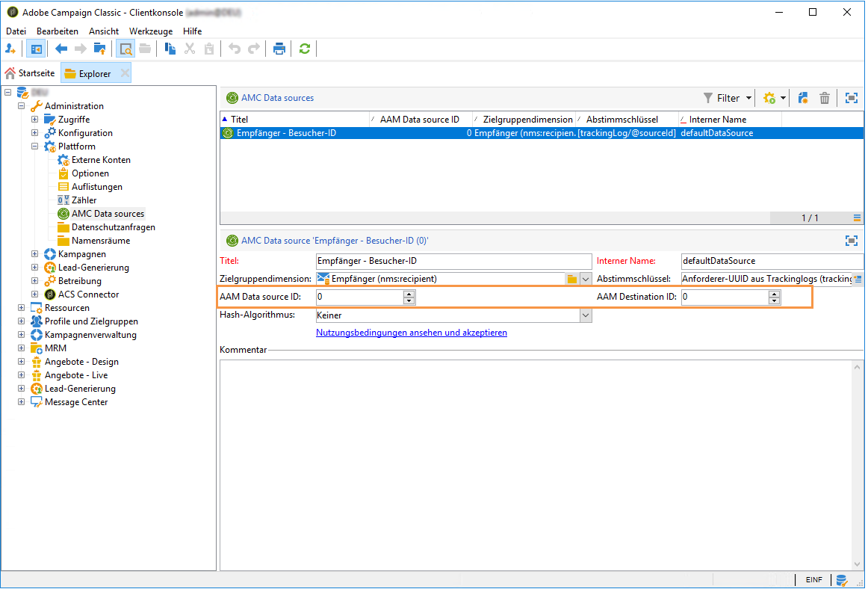
Task: Open the Zielgruppendimension dropdown arrow
Action: click(586, 279)
